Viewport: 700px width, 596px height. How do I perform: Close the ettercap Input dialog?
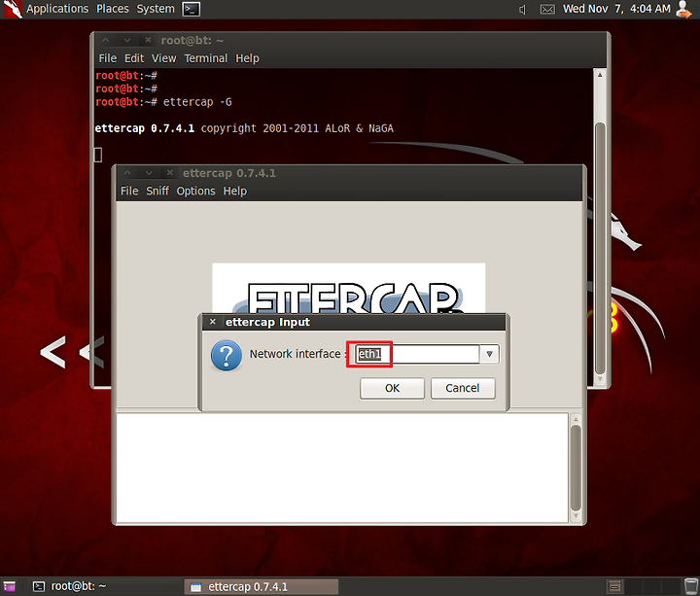click(x=213, y=322)
